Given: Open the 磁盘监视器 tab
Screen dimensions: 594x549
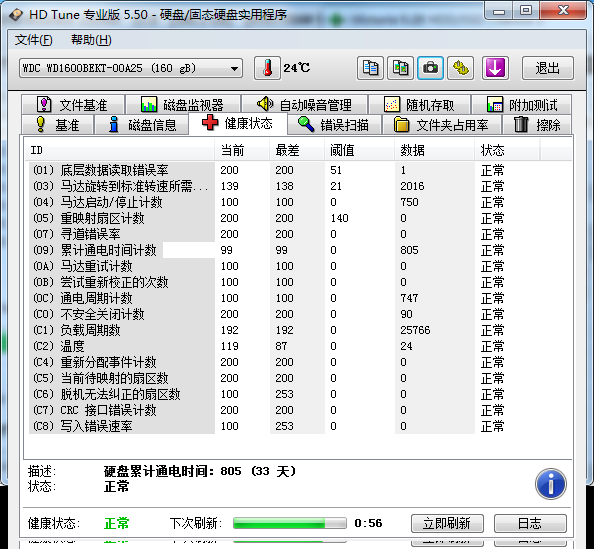Looking at the screenshot, I should [183, 105].
